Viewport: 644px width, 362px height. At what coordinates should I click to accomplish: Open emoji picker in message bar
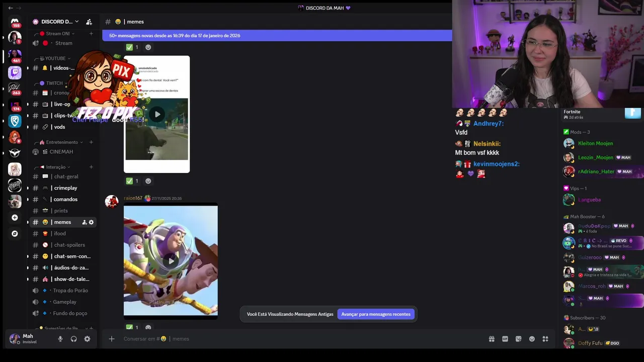point(532,339)
